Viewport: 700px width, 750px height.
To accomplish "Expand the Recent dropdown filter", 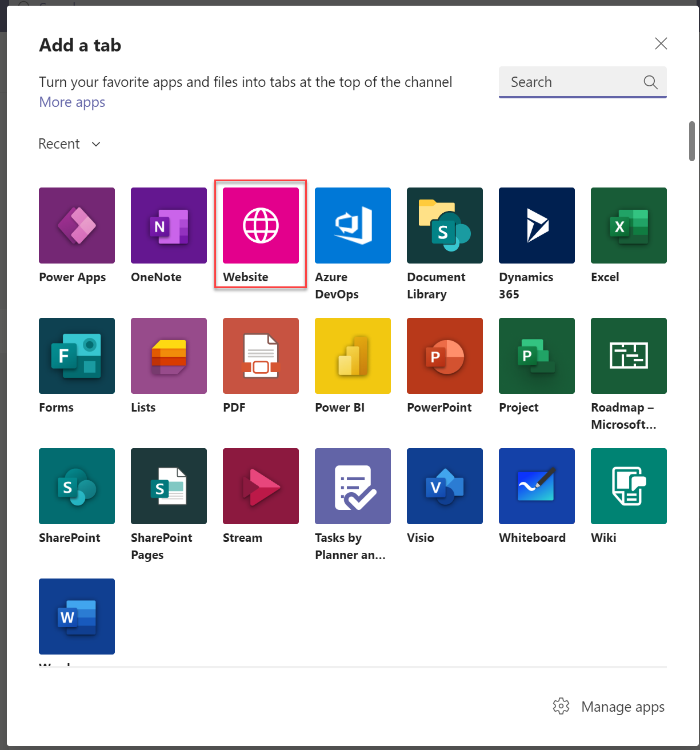I will pos(70,144).
